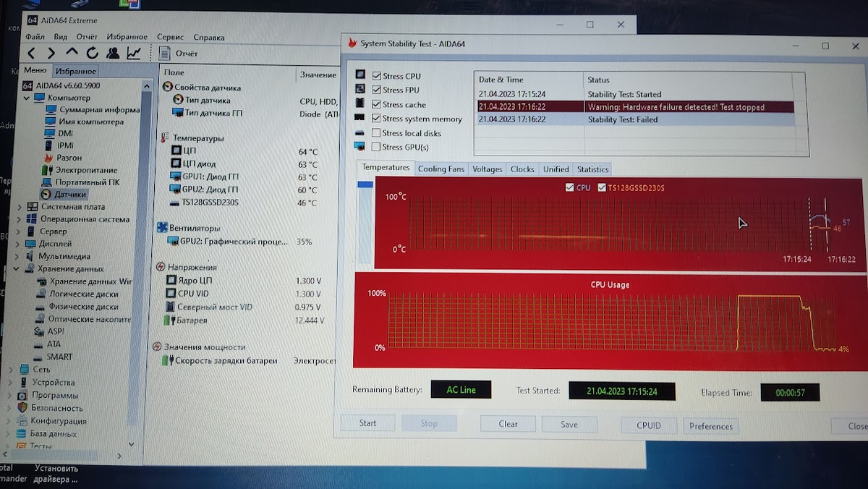
Task: Select DMI in the tree
Action: coord(66,133)
